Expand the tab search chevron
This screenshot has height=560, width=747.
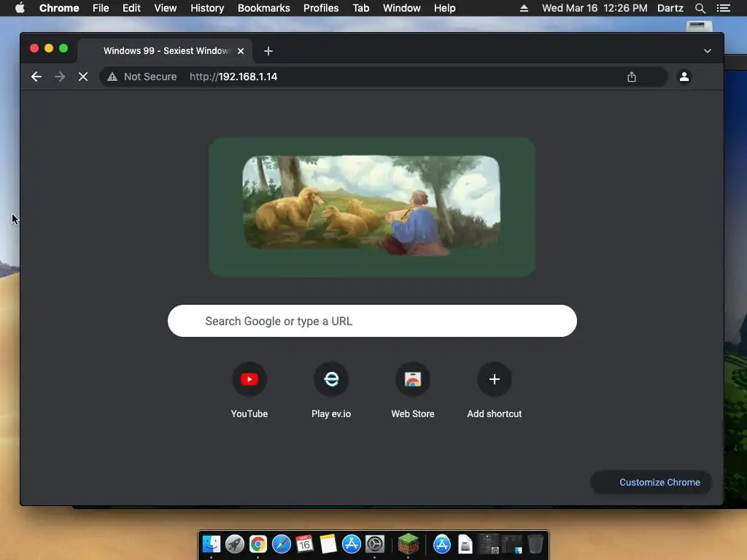coord(708,51)
